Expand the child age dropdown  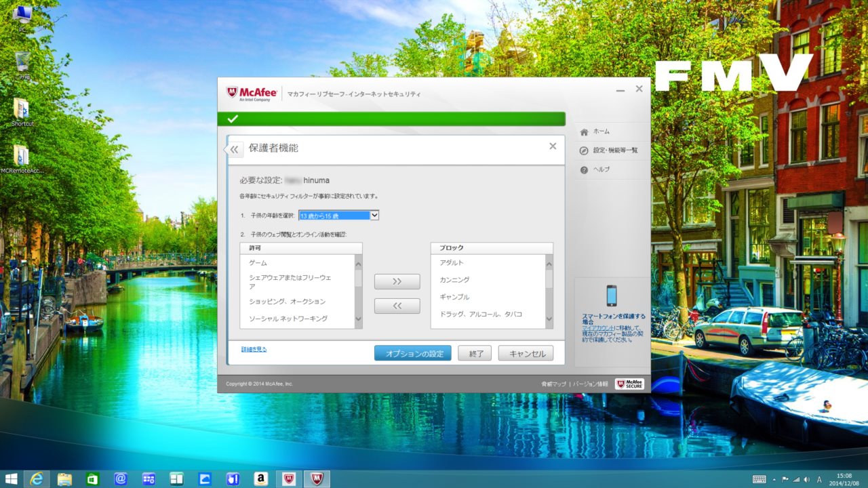374,215
